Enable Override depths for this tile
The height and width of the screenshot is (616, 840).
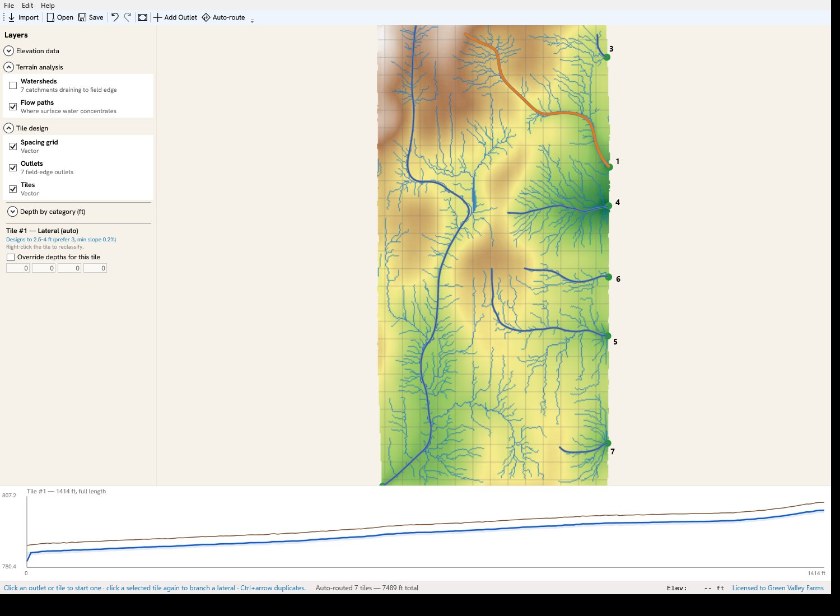tap(11, 257)
